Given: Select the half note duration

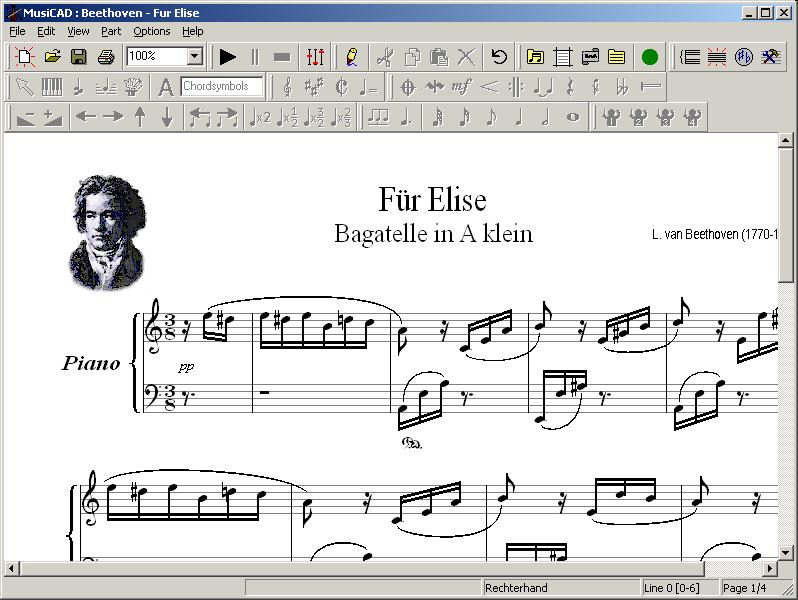Looking at the screenshot, I should (546, 117).
